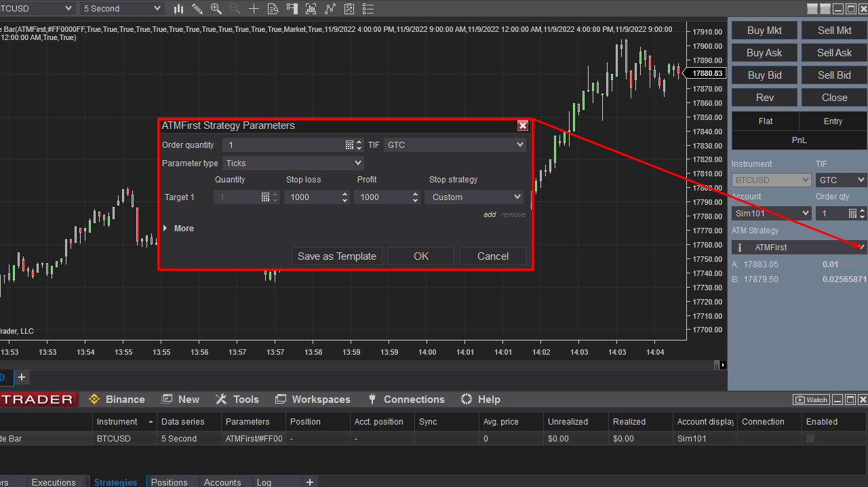
Task: Click calculator icon in Target 1 Quantity
Action: point(265,197)
